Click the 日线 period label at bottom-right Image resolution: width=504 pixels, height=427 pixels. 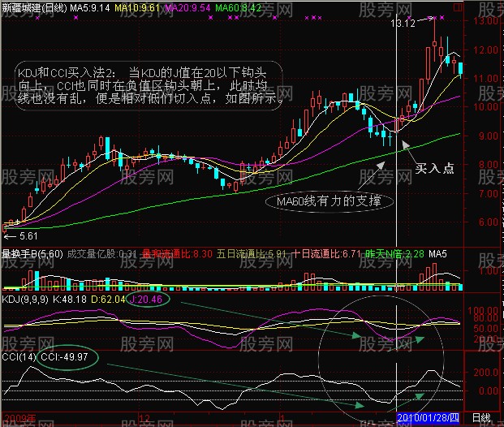click(481, 418)
